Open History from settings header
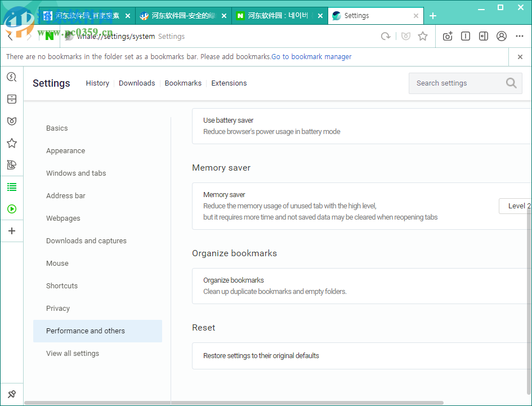 (97, 83)
